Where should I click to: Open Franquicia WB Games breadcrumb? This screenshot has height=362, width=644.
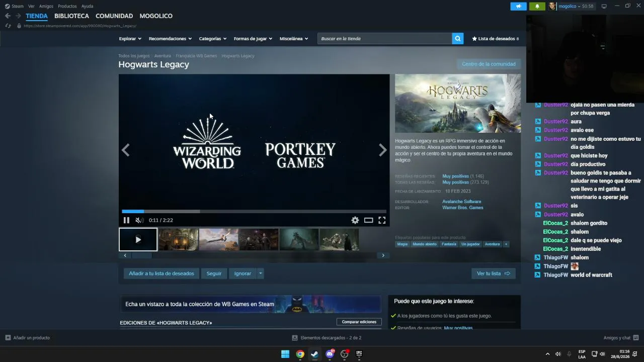pos(196,56)
